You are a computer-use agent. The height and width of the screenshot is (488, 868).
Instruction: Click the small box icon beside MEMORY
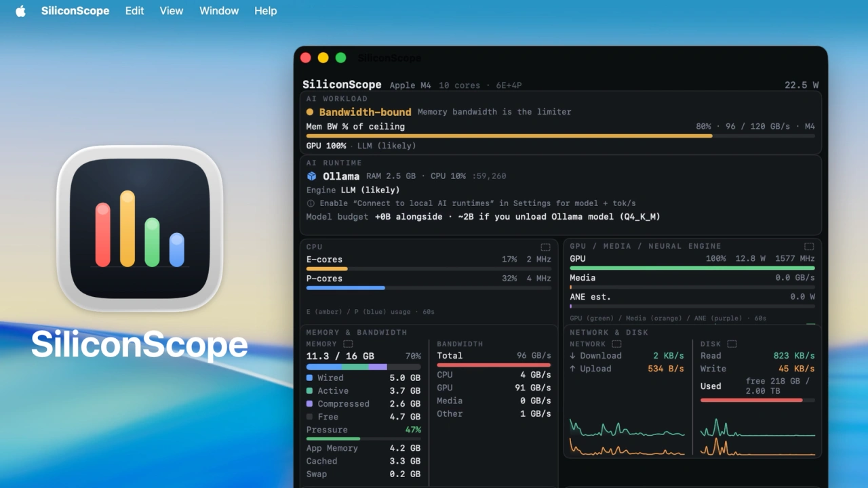pos(348,344)
